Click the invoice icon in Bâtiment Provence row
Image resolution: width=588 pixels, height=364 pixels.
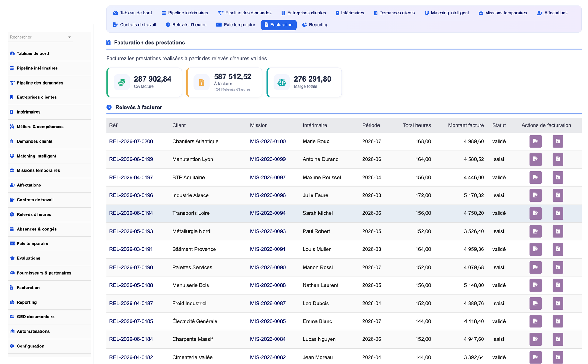tap(558, 249)
